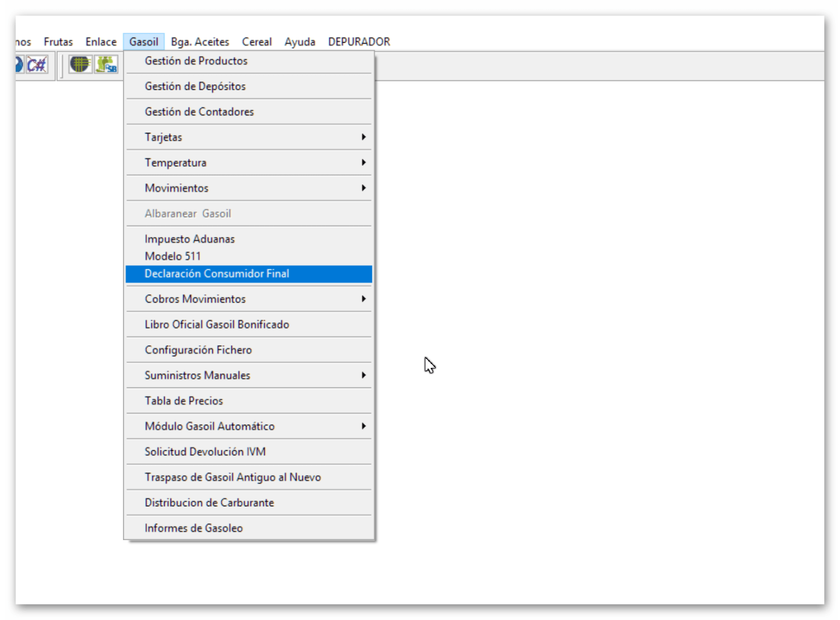
Task: Open Libro Oficial Gasoil Bonificado
Action: (217, 325)
